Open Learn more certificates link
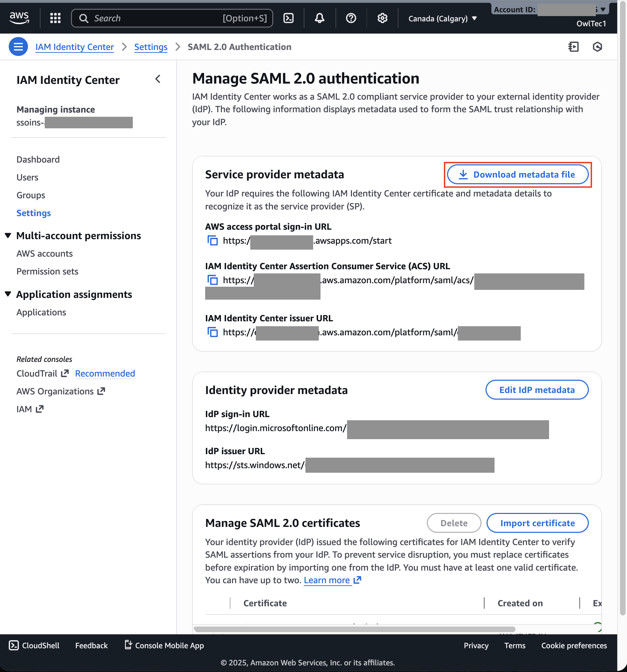Viewport: 627px width, 672px height. [x=332, y=580]
